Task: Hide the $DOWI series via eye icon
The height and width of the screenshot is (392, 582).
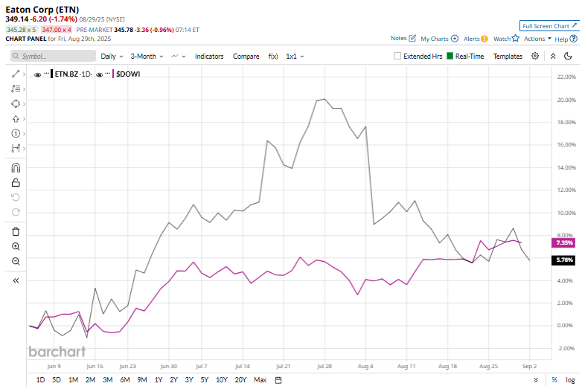Action: [99, 74]
